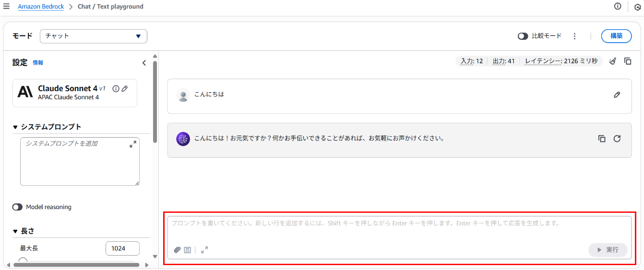
Task: Click the 情報 link next to 設定
Action: 38,63
